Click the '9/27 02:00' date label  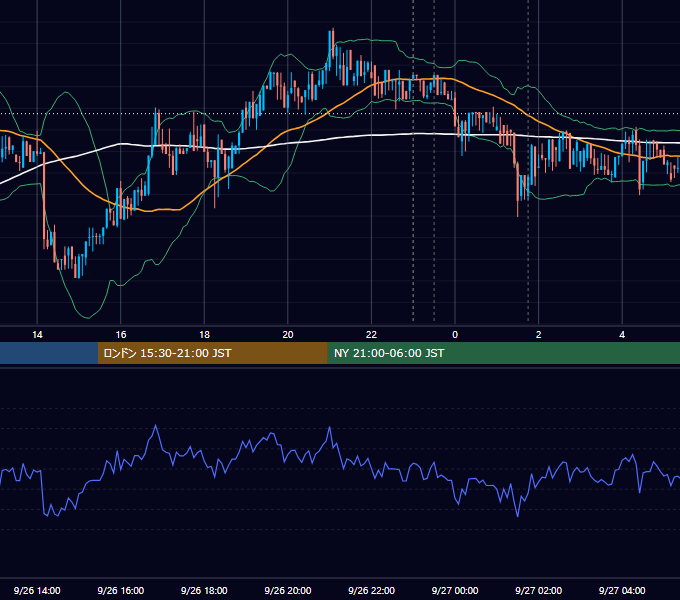(x=538, y=590)
